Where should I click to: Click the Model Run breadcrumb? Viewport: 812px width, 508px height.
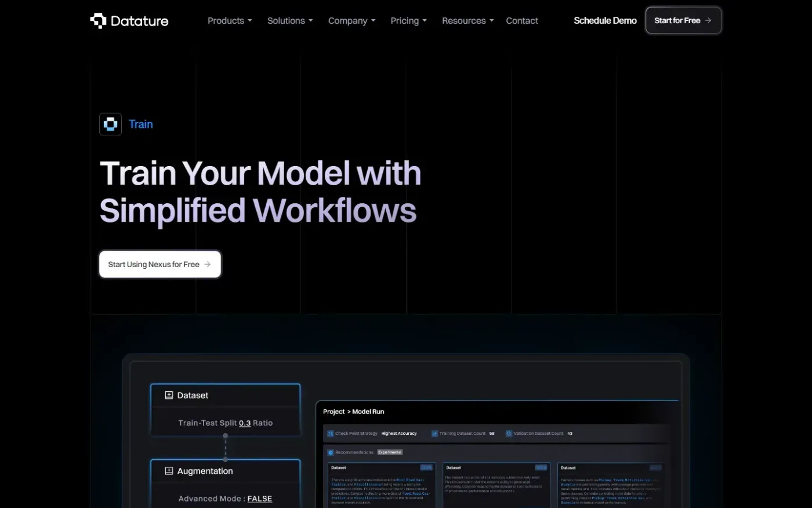tap(368, 412)
